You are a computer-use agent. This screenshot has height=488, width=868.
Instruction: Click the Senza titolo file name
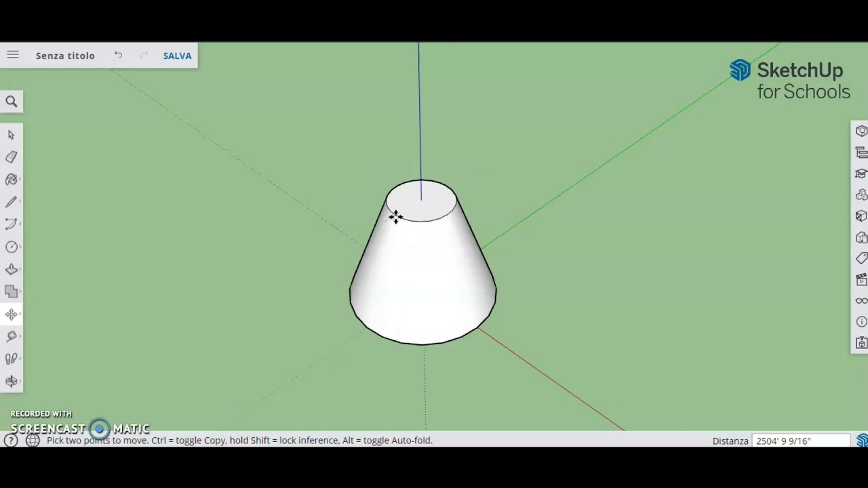[65, 56]
